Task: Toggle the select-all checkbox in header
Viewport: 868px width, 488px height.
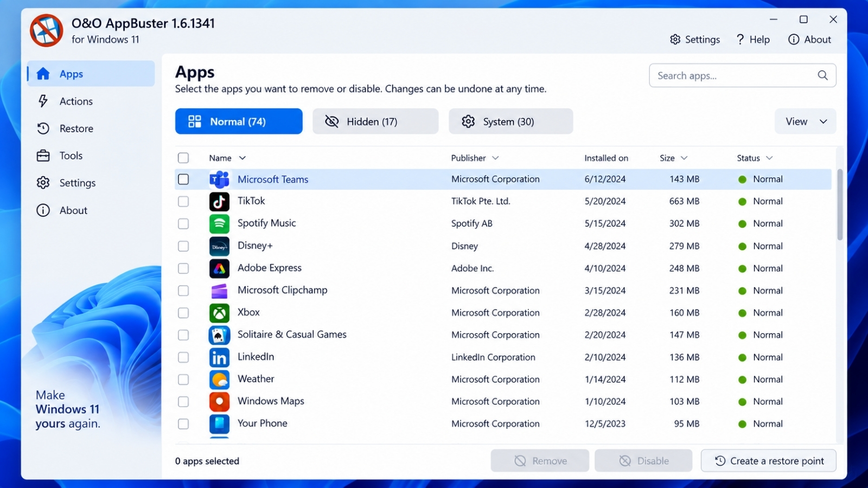Action: [183, 158]
